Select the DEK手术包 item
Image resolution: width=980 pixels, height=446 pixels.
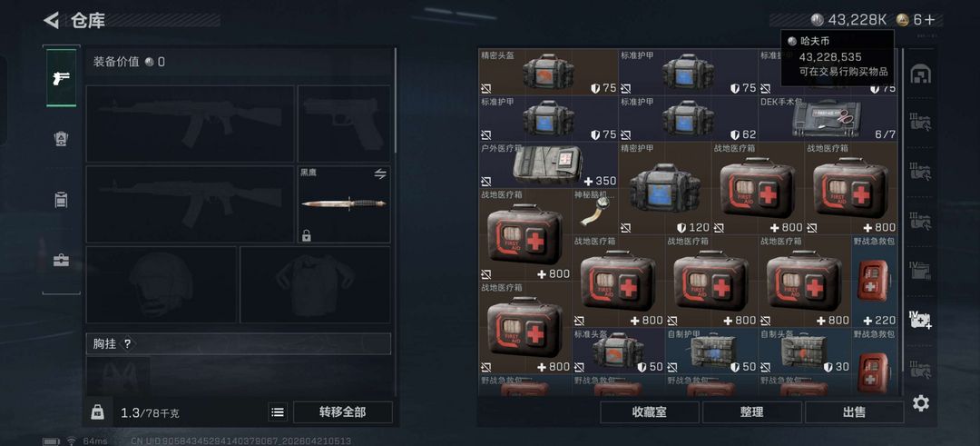tap(828, 118)
